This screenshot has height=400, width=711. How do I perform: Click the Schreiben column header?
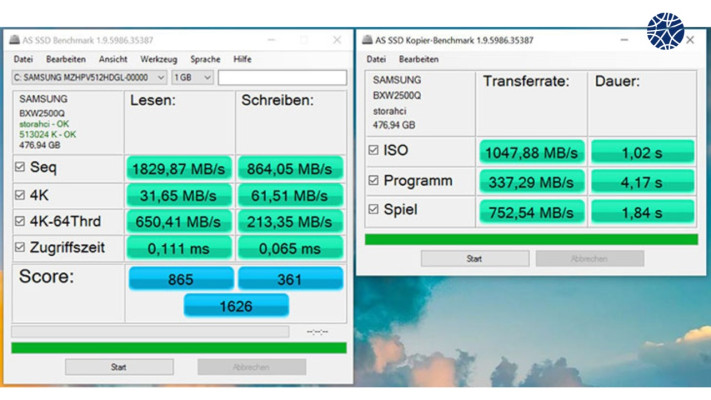click(278, 100)
